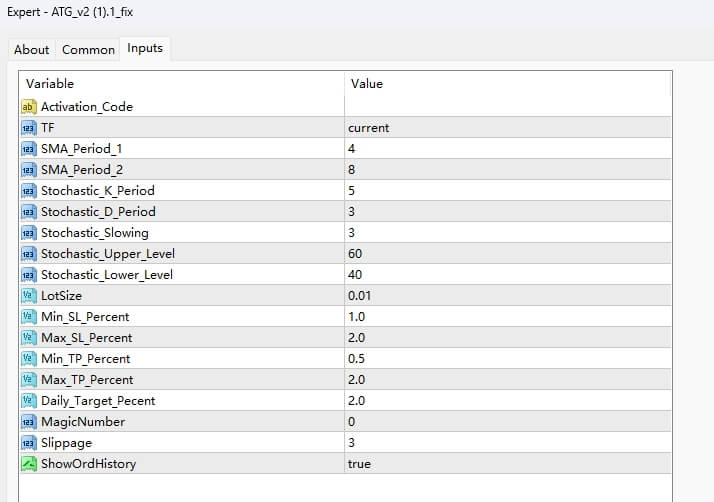Click the LotSize double type icon
The image size is (714, 502).
tap(28, 296)
